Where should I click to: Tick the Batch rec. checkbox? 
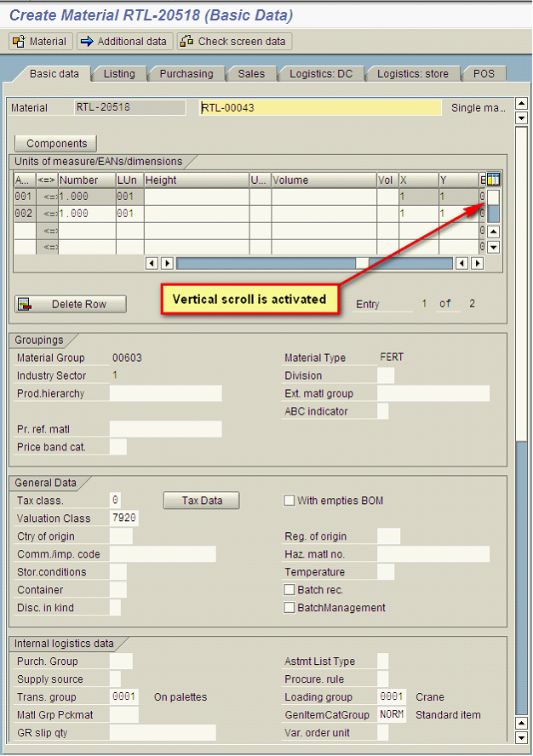click(x=289, y=590)
